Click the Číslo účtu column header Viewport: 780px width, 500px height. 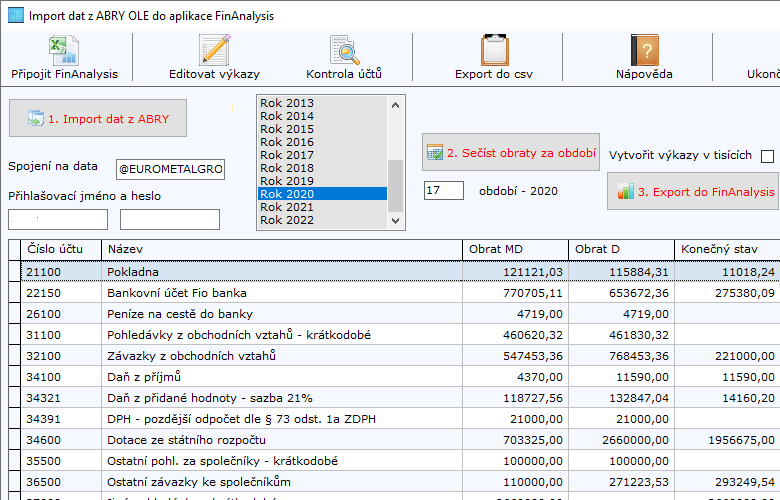pos(61,249)
